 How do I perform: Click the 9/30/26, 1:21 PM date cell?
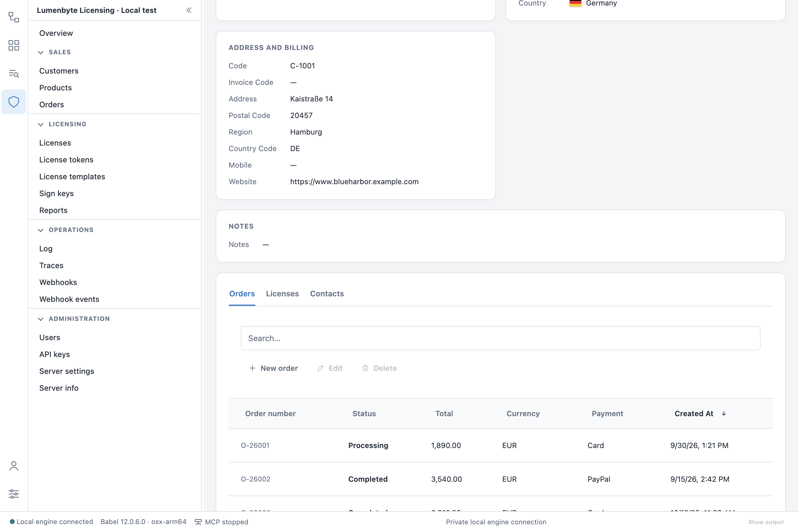pos(699,445)
